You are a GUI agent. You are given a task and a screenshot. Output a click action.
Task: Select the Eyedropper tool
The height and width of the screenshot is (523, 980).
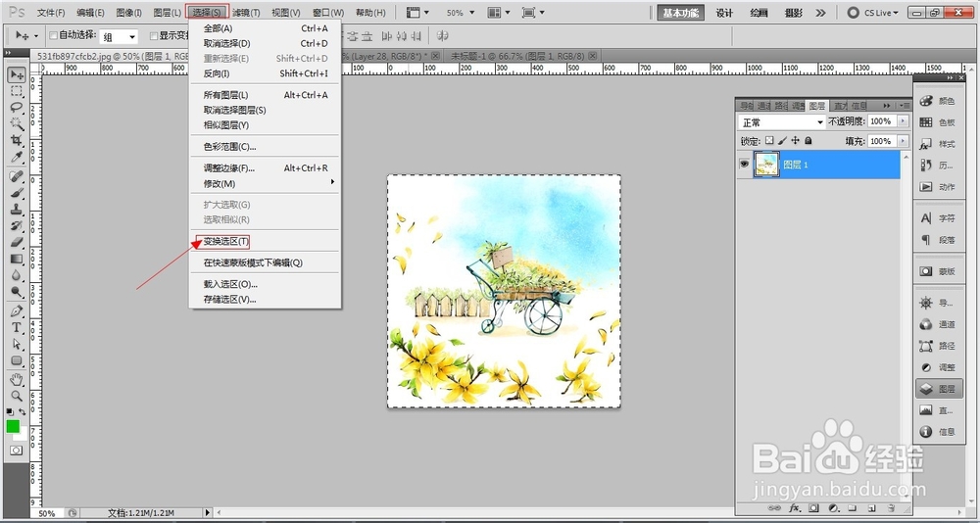[17, 156]
